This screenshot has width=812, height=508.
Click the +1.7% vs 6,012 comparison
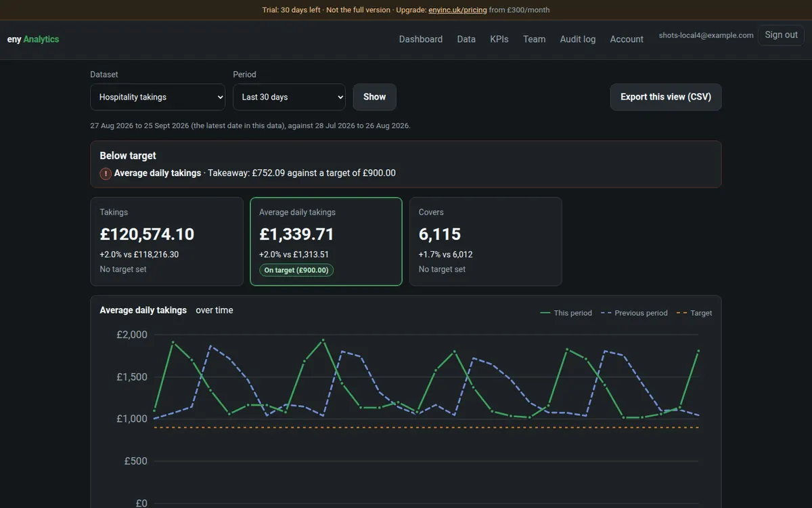446,255
